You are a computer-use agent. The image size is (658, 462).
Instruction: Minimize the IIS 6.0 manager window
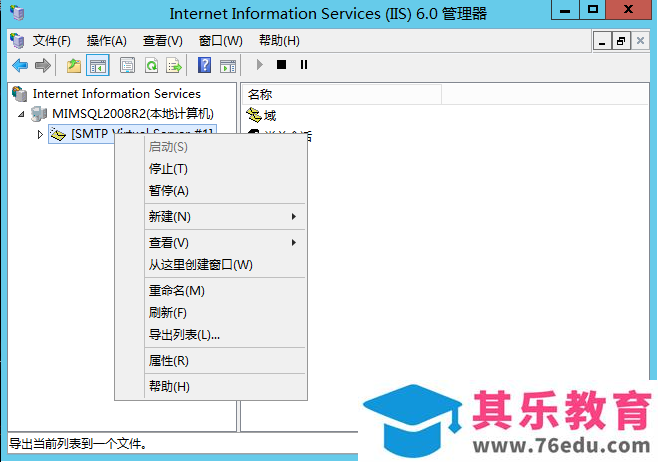[565, 10]
